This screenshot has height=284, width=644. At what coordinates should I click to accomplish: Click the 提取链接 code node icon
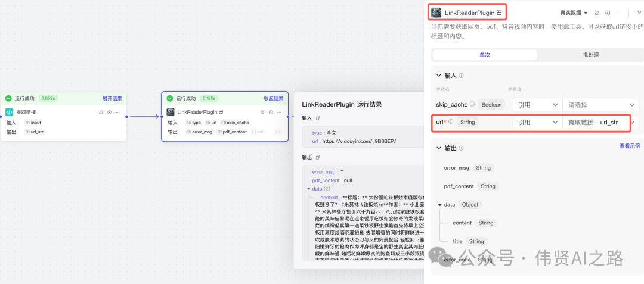pos(9,113)
